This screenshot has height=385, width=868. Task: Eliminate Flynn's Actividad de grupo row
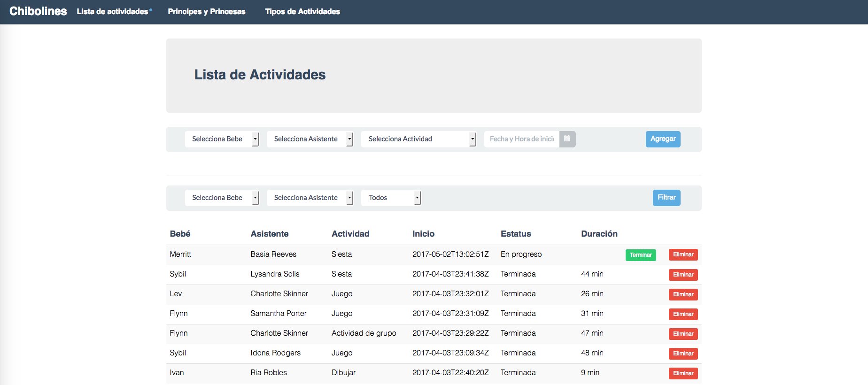coord(683,334)
